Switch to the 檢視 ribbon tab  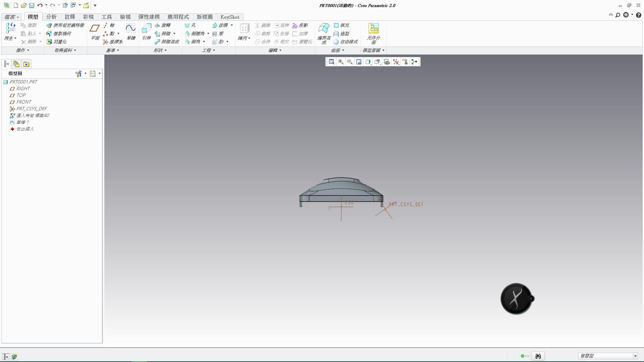(x=125, y=17)
